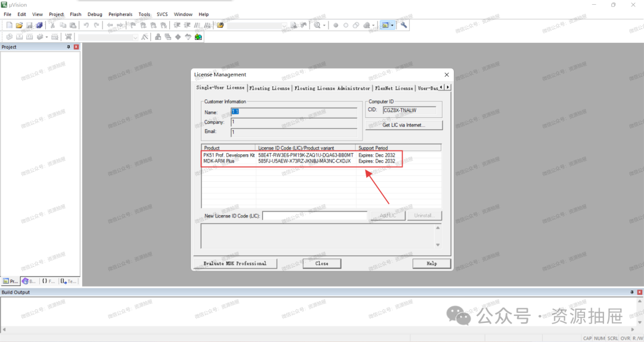The image size is (644, 342).
Task: Open the Project menu
Action: [x=56, y=14]
